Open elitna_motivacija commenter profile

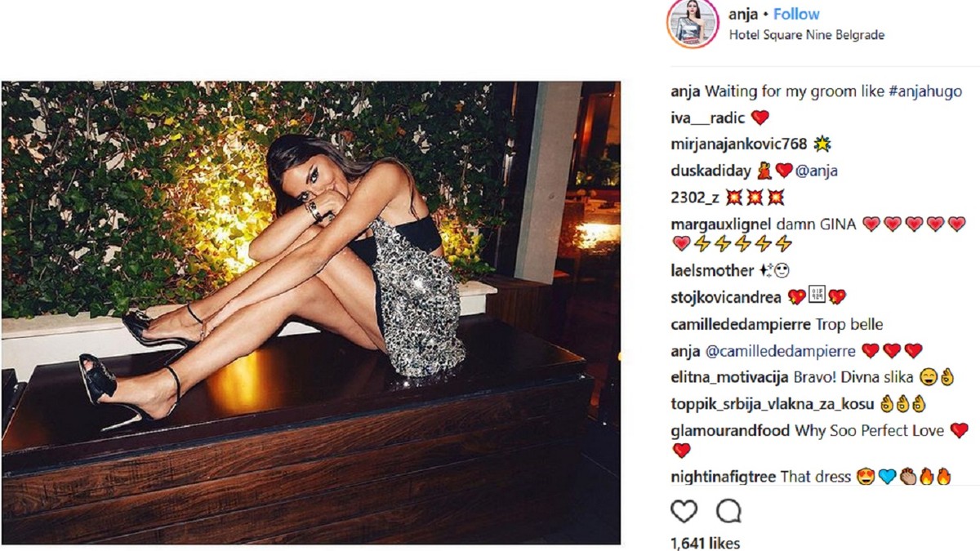[x=729, y=377]
